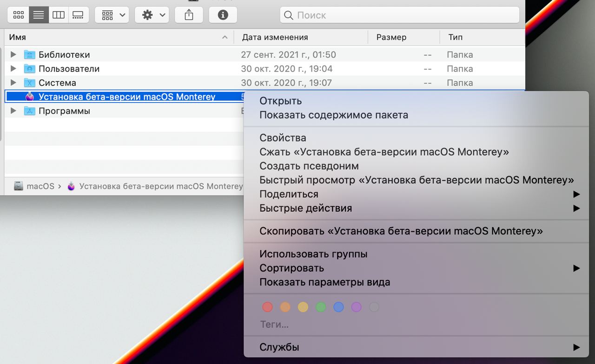The image size is (595, 364).
Task: Sort by the Имя column header
Action: 119,37
